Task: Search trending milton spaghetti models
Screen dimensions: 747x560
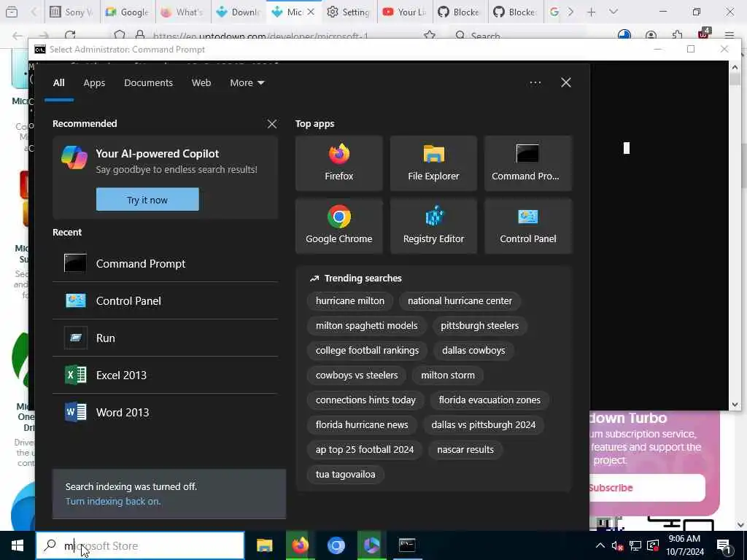Action: pyautogui.click(x=366, y=325)
